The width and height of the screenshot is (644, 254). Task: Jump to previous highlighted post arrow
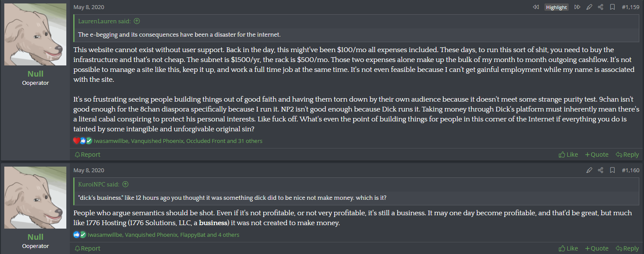click(536, 7)
